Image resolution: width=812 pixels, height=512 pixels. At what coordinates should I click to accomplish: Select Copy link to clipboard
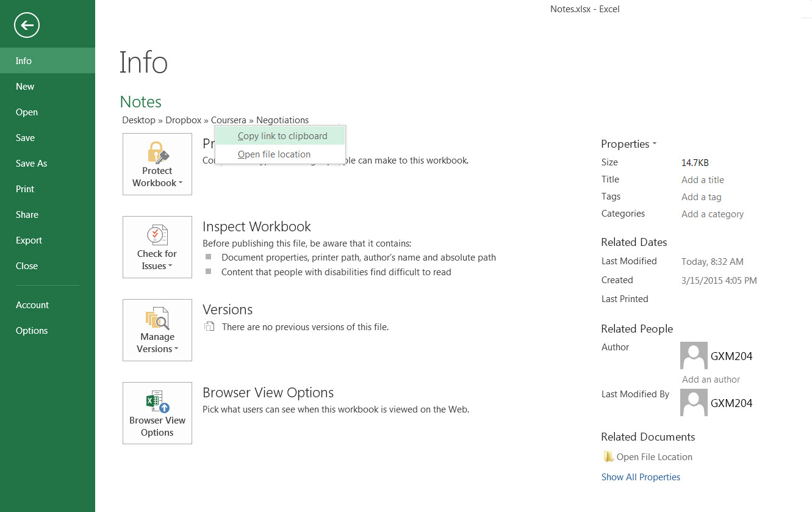[282, 136]
